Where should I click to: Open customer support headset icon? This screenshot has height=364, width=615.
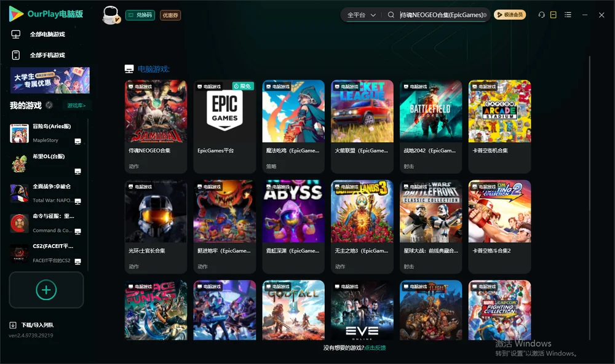point(542,15)
